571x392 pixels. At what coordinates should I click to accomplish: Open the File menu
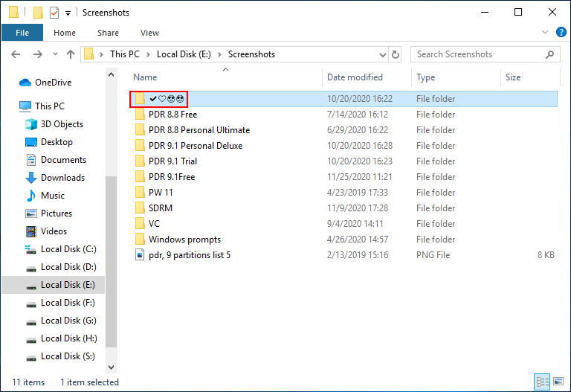coord(22,33)
